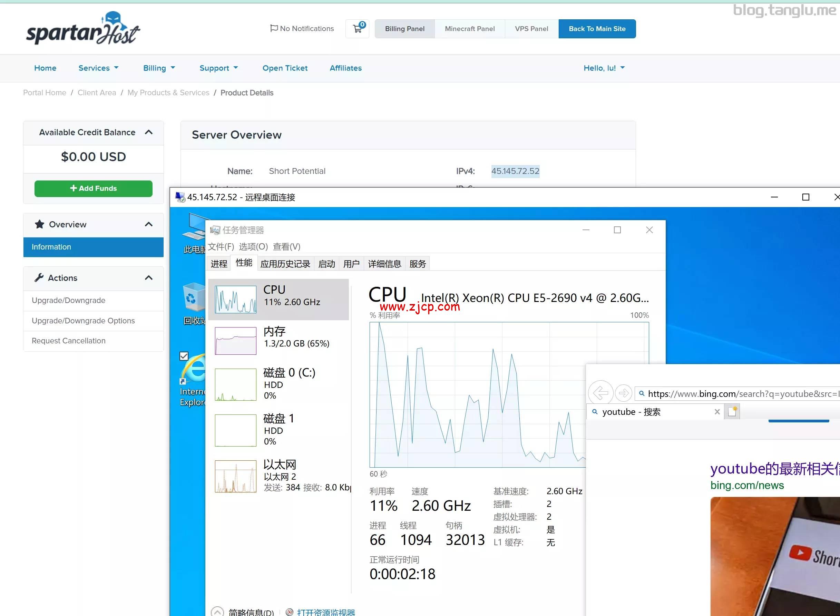Collapse the Actions sidebar panel
The width and height of the screenshot is (840, 616).
point(149,278)
